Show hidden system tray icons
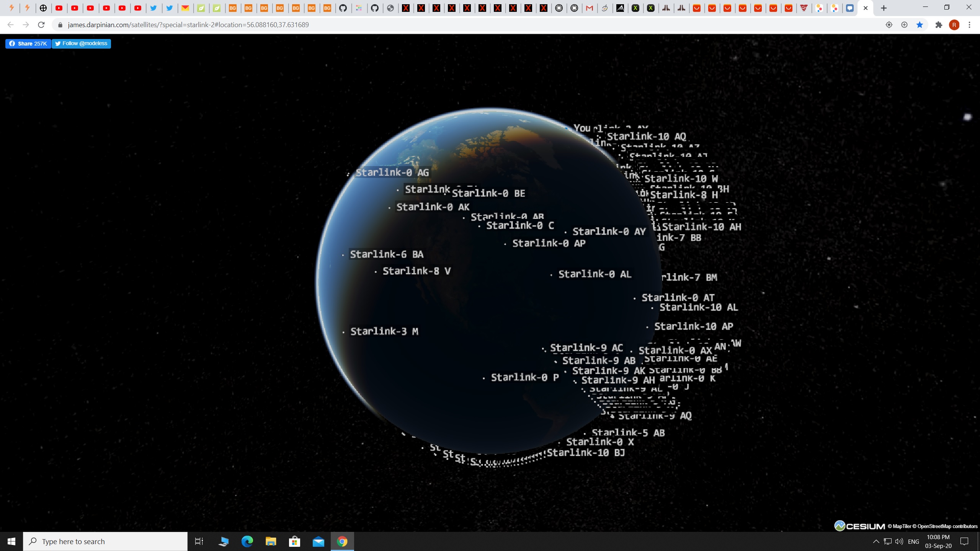The height and width of the screenshot is (551, 980). pos(876,541)
